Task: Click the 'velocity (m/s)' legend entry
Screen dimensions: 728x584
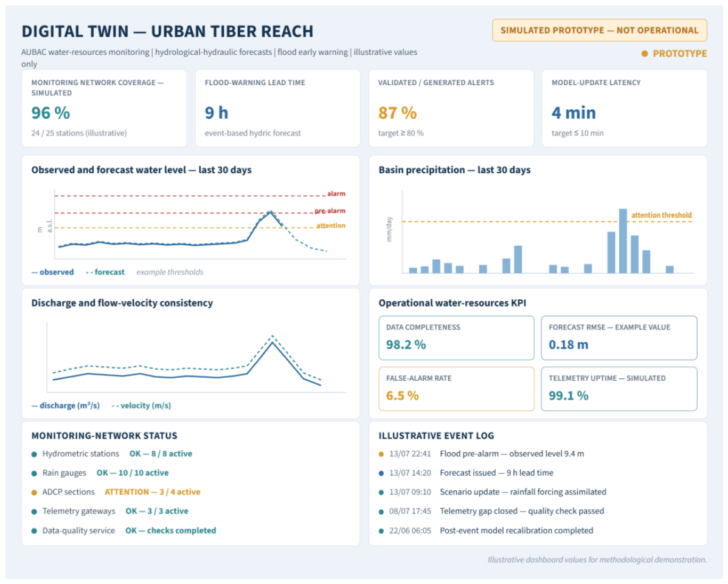Action: [141, 406]
